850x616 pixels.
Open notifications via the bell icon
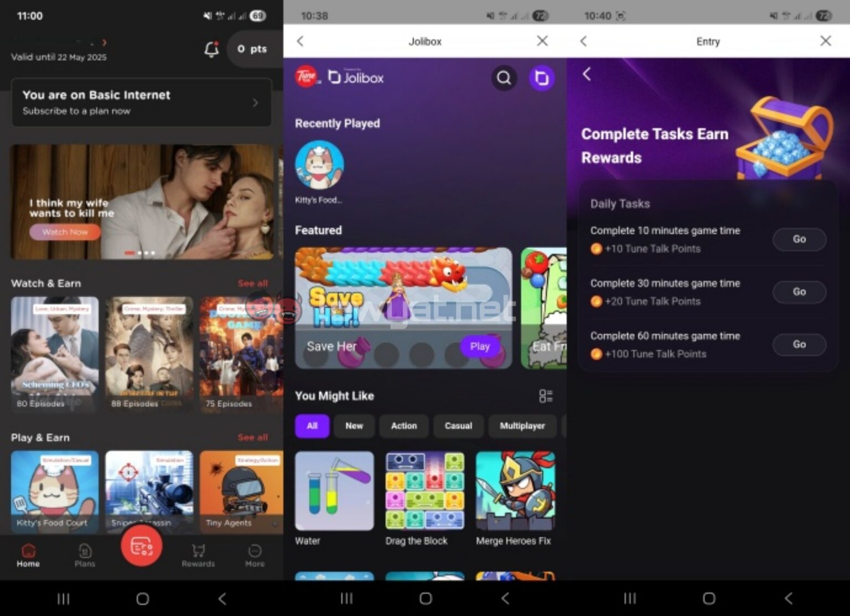pyautogui.click(x=211, y=49)
